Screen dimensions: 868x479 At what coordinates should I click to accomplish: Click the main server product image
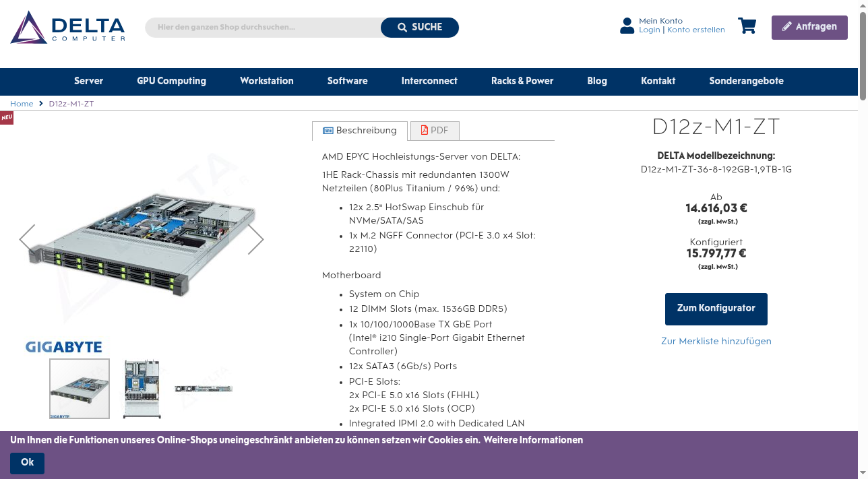(142, 241)
